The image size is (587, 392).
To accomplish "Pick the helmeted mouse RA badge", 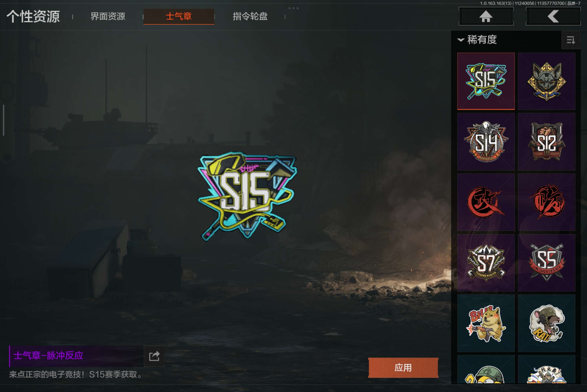I will click(546, 323).
